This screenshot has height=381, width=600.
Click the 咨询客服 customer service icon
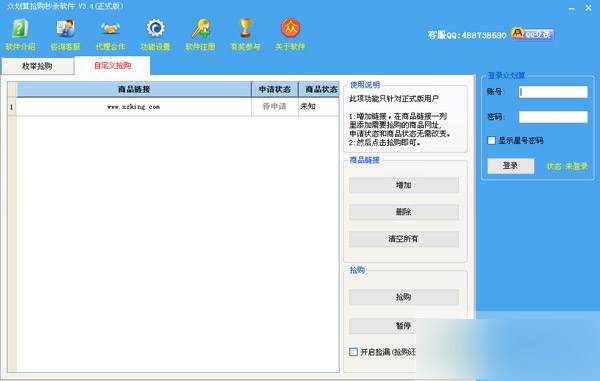coord(65,35)
